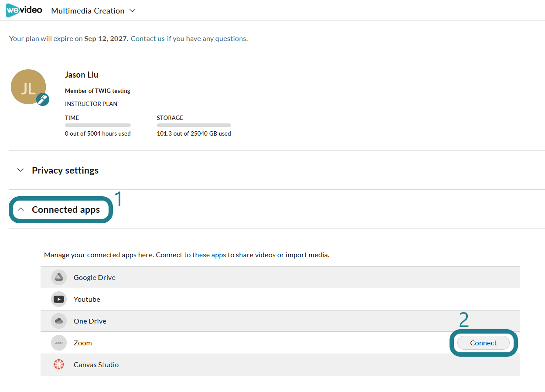
Task: Click the Google Drive icon
Action: (x=59, y=277)
